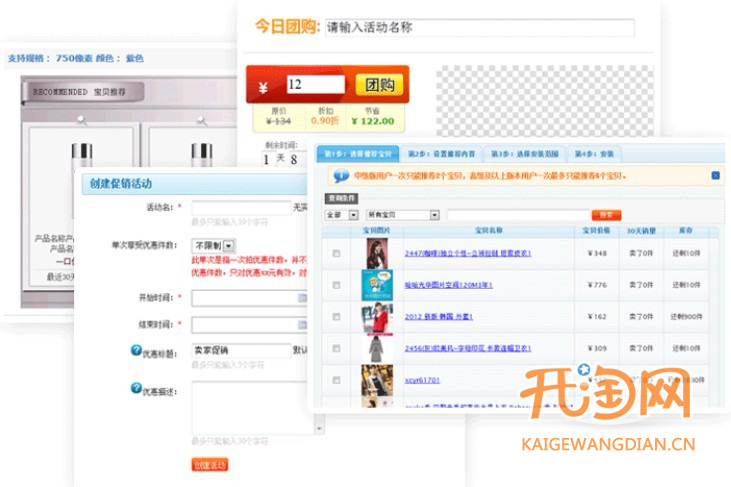Open the 不限制 quantity dropdown

(x=214, y=246)
